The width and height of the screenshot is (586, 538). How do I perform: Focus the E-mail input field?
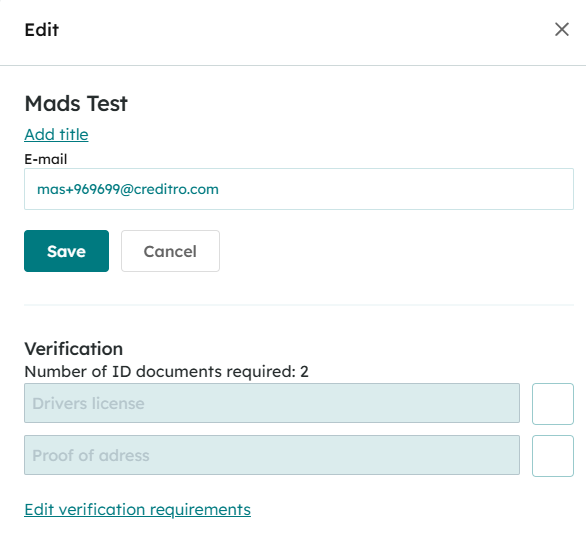(x=299, y=189)
